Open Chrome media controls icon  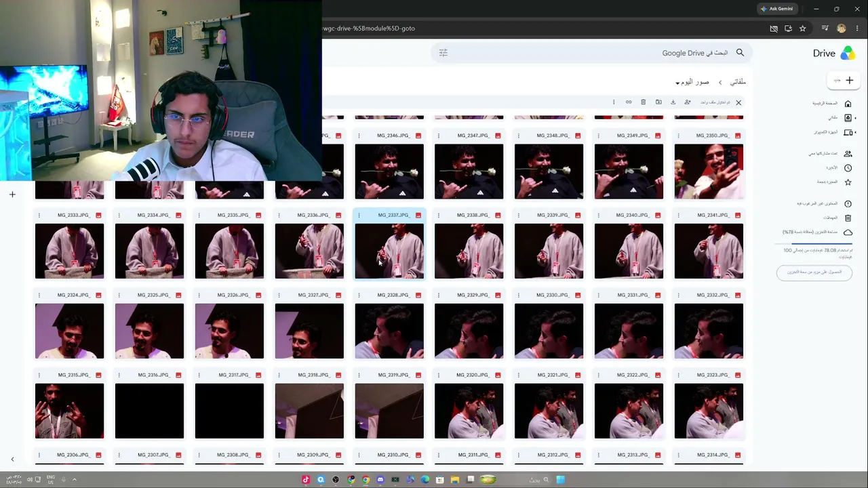click(x=825, y=28)
